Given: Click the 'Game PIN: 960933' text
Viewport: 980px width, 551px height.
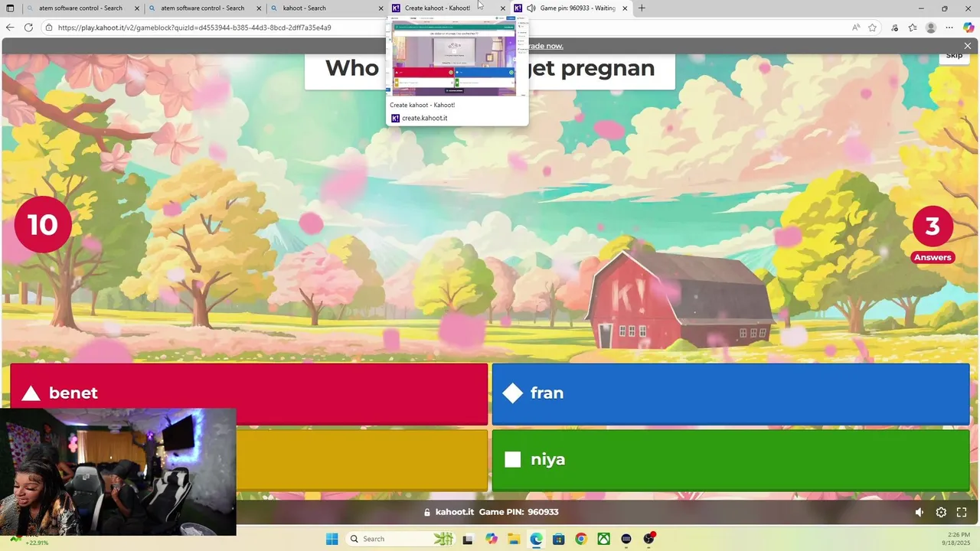Looking at the screenshot, I should click(519, 512).
